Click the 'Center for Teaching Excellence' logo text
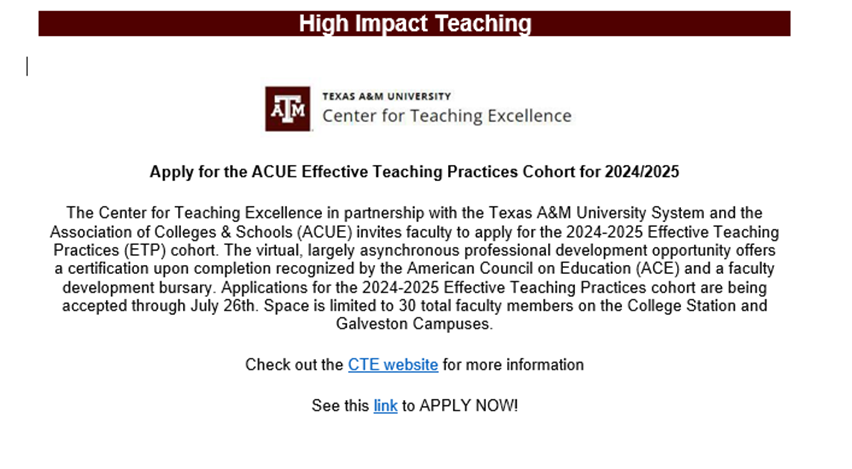Image resolution: width=852 pixels, height=469 pixels. pos(446,116)
